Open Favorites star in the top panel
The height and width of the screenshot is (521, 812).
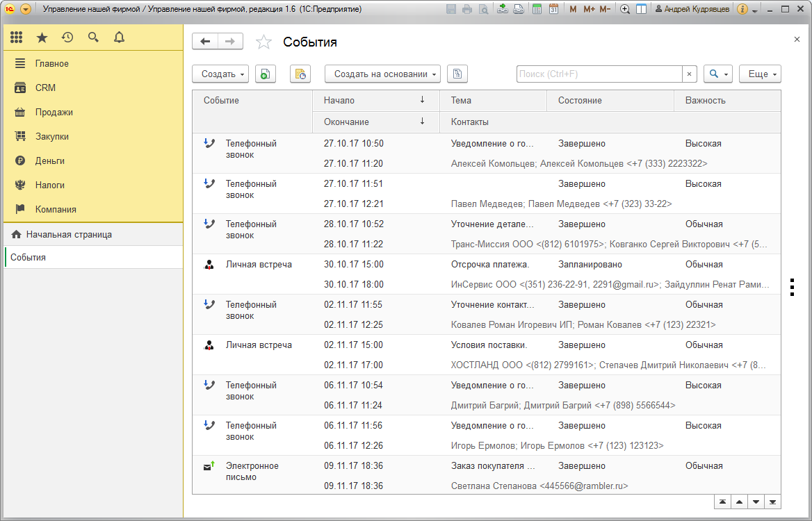tap(42, 38)
